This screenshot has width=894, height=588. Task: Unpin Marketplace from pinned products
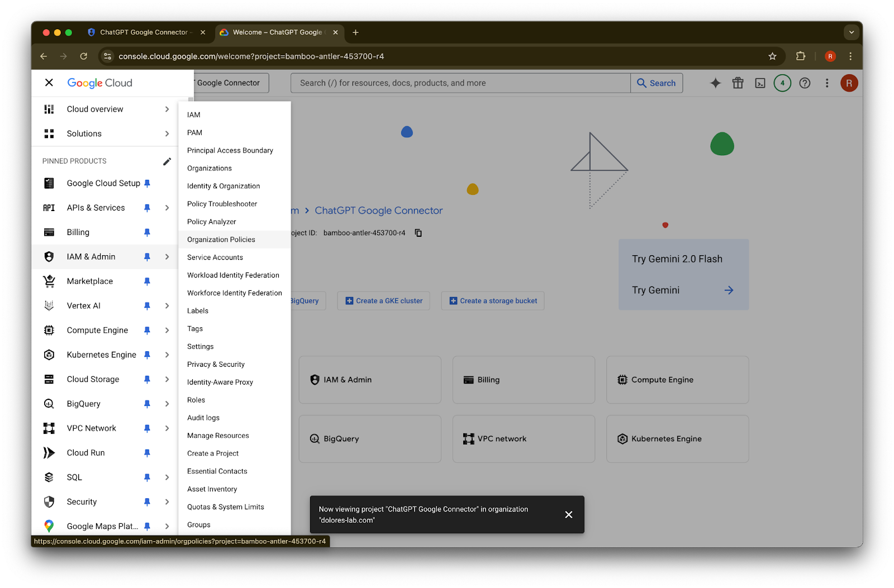tap(147, 281)
